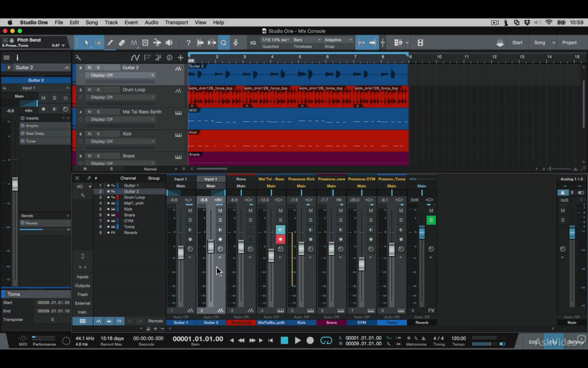The width and height of the screenshot is (588, 368).
Task: Show automation curve icon above tracks
Action: pyautogui.click(x=135, y=58)
